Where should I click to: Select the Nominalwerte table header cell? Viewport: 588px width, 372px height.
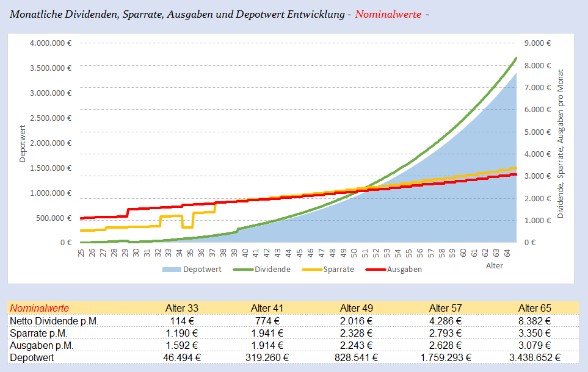coord(39,308)
